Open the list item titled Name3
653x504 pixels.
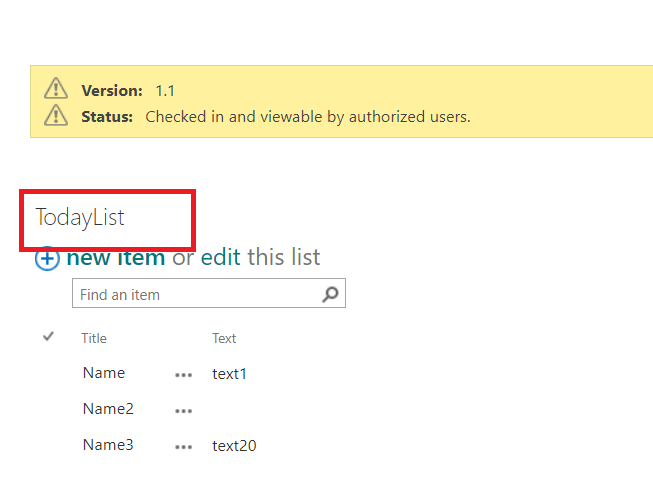pyautogui.click(x=108, y=445)
